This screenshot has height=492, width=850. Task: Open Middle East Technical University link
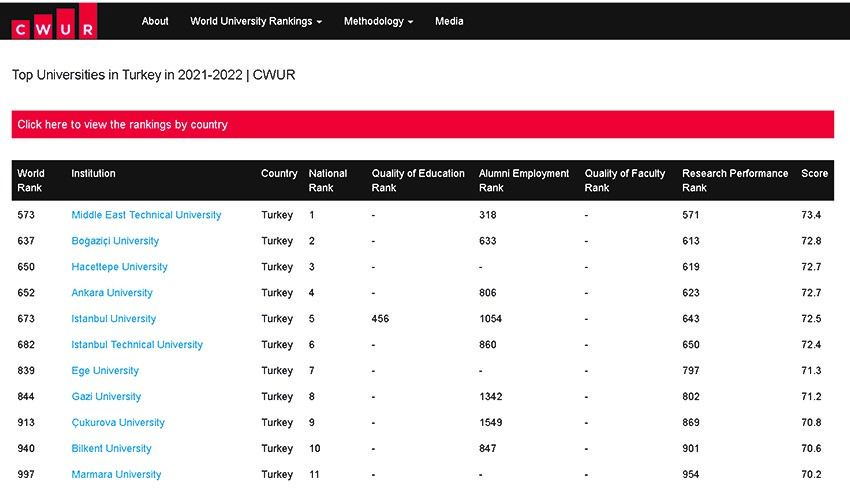point(146,215)
